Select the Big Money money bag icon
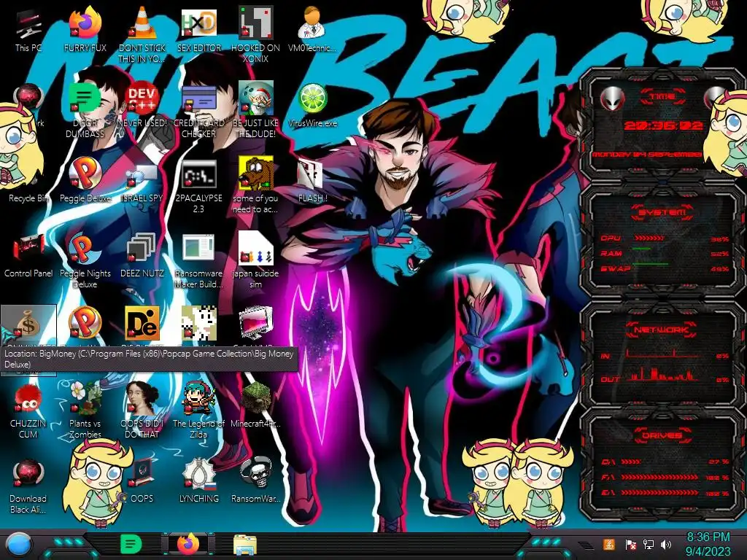The height and width of the screenshot is (560, 747). [28, 324]
